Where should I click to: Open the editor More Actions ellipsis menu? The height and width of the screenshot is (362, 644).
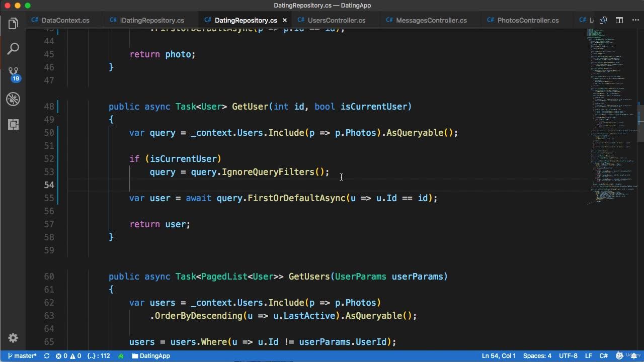click(x=634, y=20)
